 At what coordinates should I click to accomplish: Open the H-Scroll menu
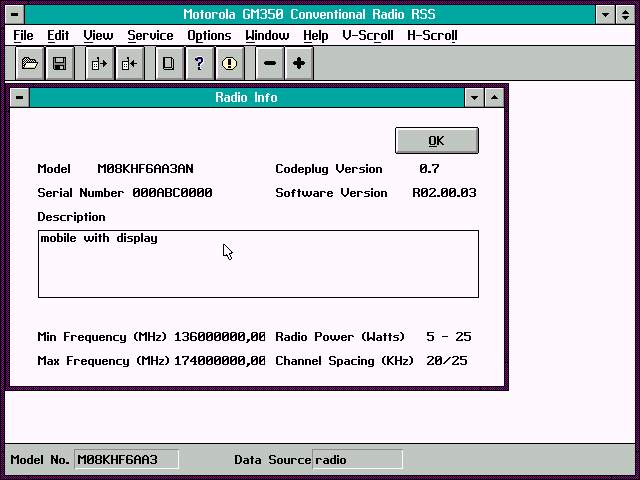tap(432, 36)
